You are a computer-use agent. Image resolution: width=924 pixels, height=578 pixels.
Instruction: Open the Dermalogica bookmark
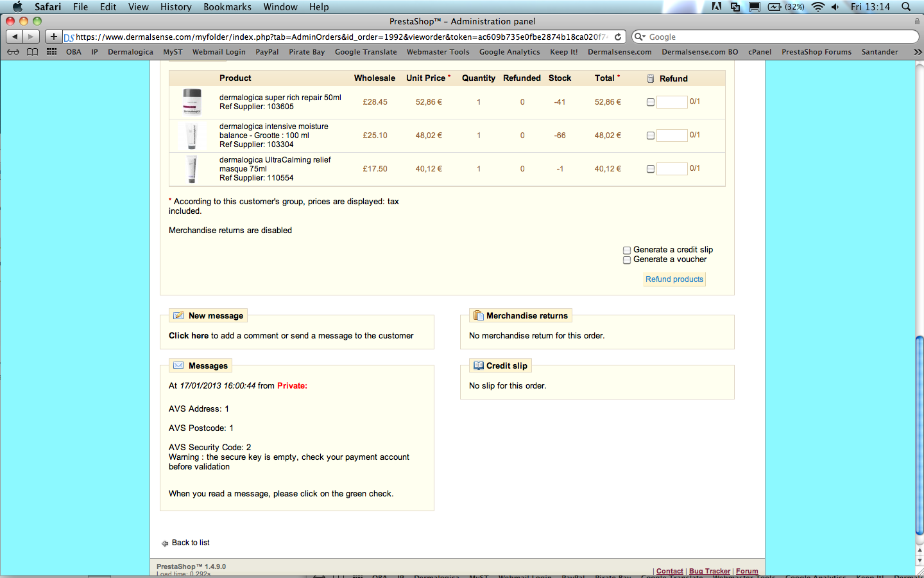(x=130, y=52)
